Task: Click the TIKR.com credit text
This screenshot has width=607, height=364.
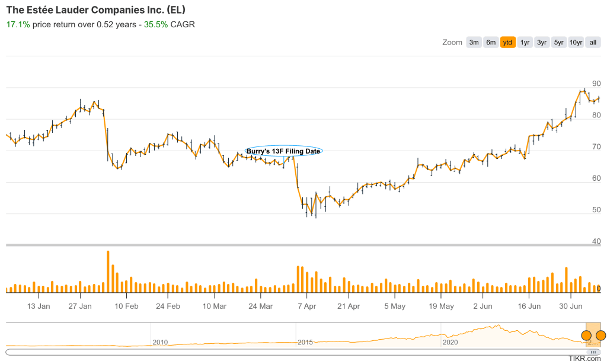Action: (x=584, y=359)
